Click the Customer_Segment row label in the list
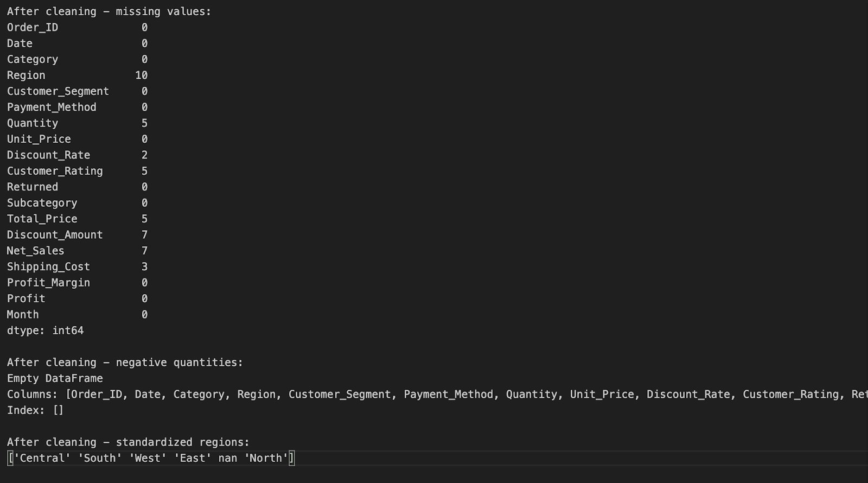This screenshot has width=868, height=483. tap(58, 91)
